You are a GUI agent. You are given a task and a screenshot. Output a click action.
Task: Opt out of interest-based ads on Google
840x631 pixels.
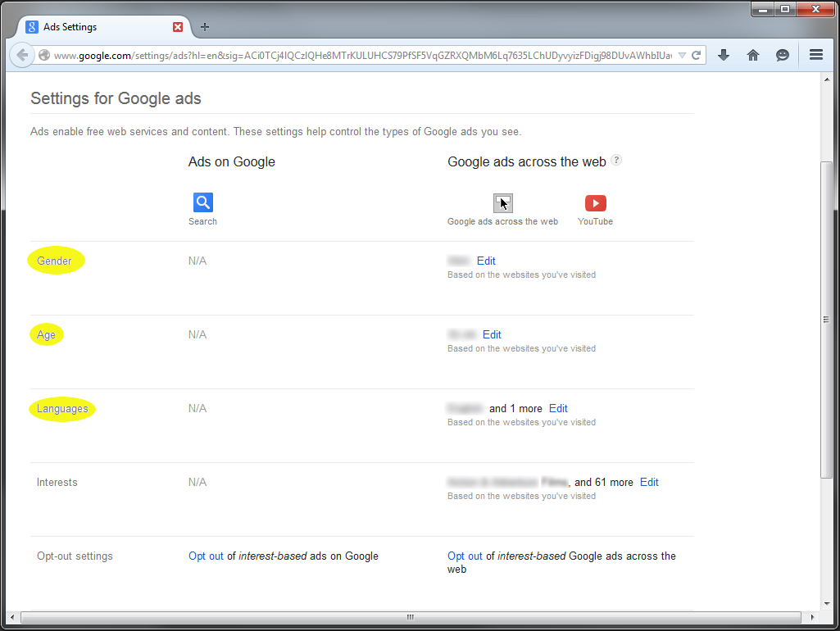click(x=206, y=556)
